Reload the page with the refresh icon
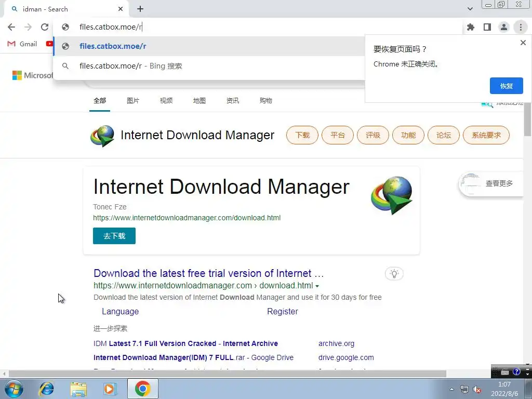 pos(45,27)
